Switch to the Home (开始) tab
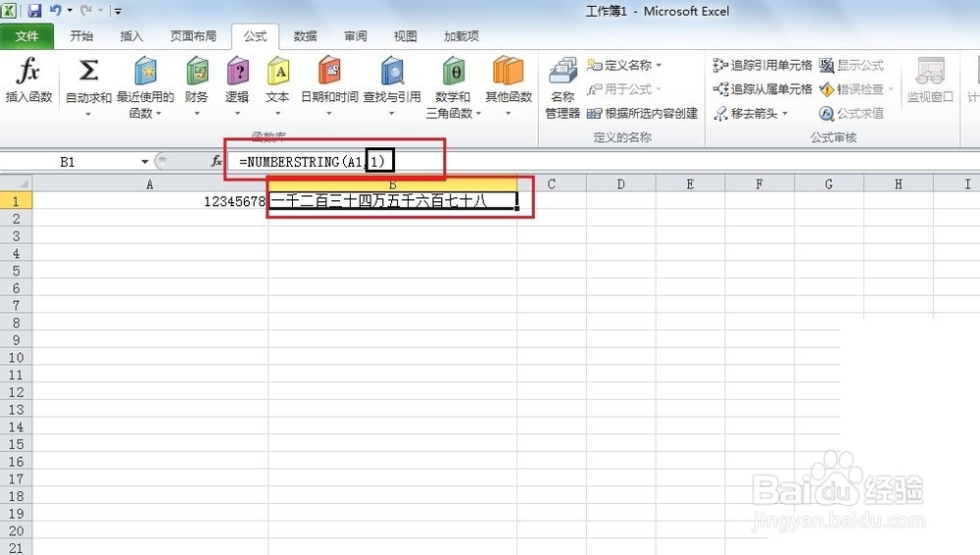 81,36
